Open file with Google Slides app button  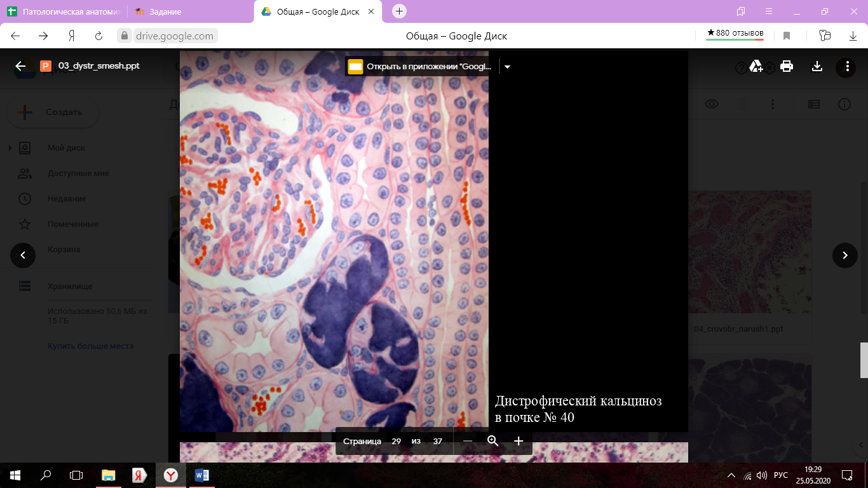[421, 66]
